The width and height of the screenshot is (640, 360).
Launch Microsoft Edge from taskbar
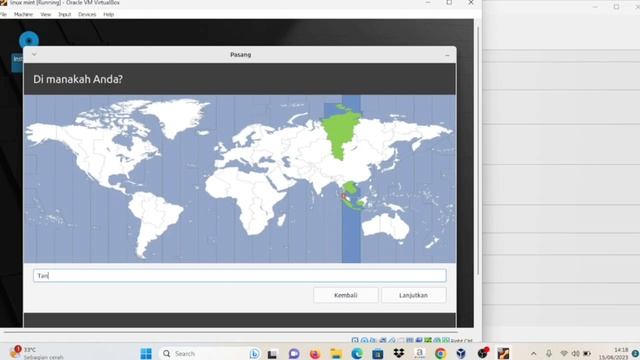tap(357, 353)
